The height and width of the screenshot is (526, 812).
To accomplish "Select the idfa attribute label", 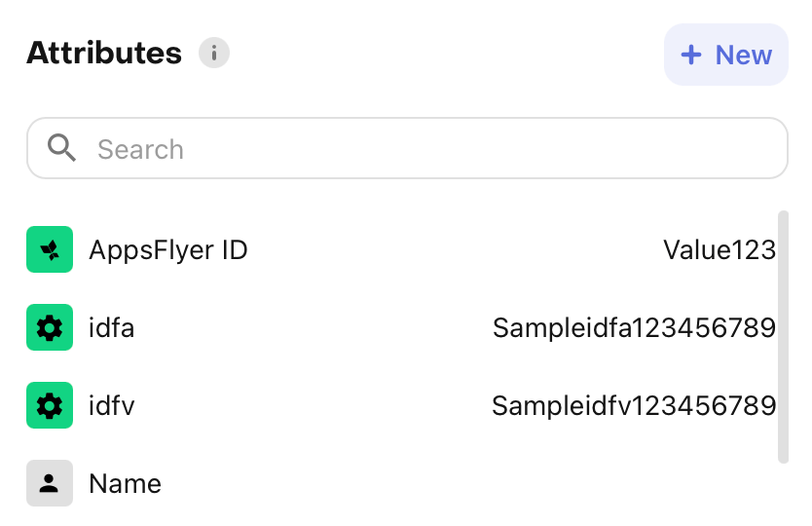I will 111,328.
